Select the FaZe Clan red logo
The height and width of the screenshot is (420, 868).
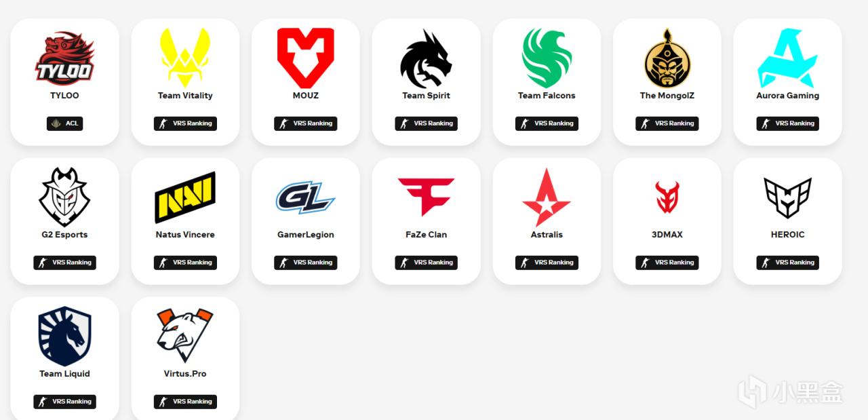(426, 197)
